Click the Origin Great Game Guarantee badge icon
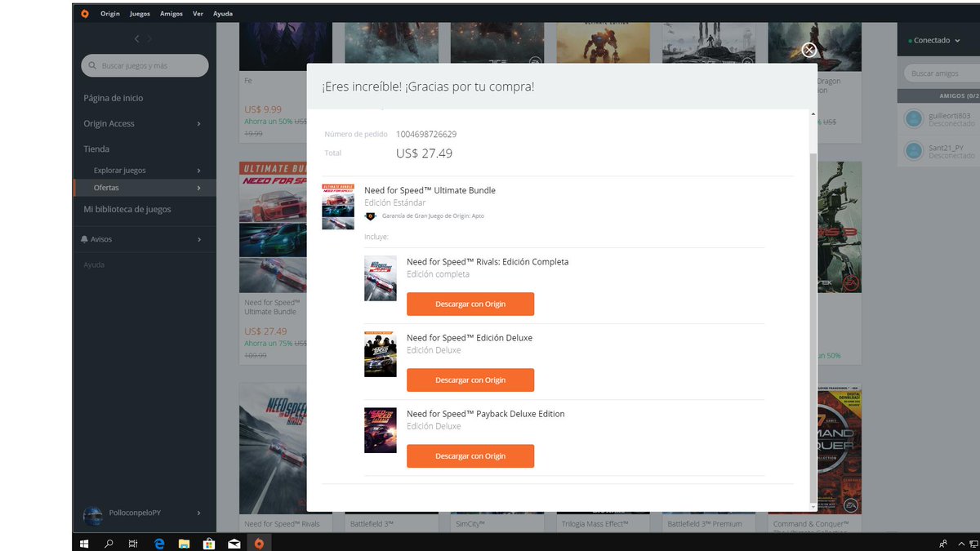980x551 pixels. click(x=371, y=216)
